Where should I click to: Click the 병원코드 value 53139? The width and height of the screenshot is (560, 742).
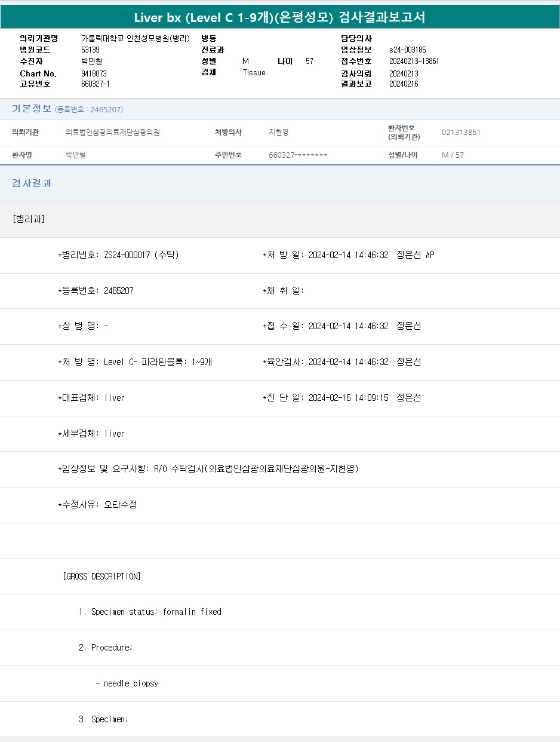click(90, 50)
